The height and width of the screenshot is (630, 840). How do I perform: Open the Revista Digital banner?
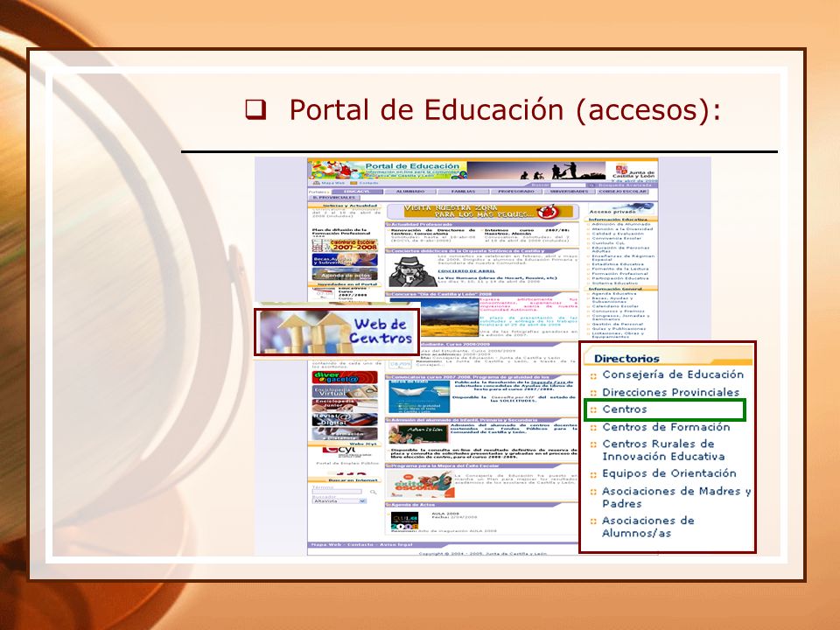(345, 419)
